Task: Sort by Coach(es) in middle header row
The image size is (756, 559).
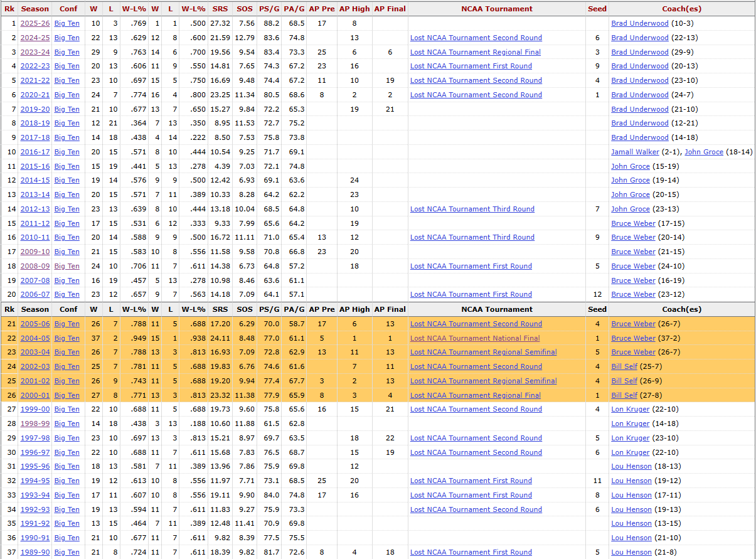Action: point(681,309)
